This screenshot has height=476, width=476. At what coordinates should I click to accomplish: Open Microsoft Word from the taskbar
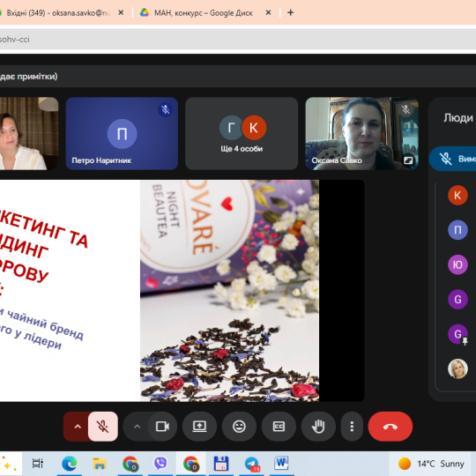[281, 464]
